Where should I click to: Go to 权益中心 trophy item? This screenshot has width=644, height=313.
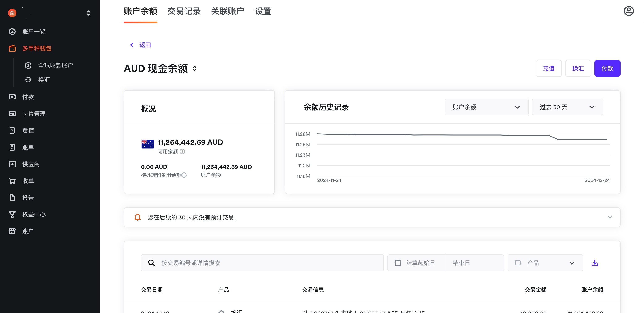coord(34,214)
